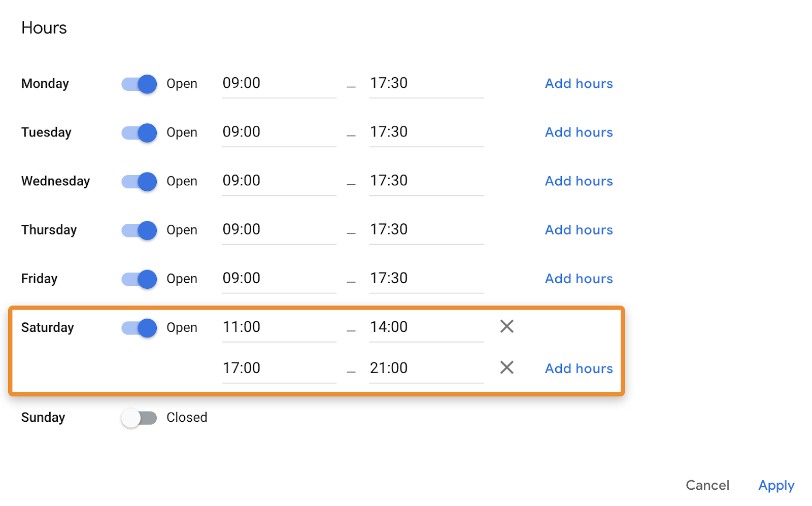The width and height of the screenshot is (812, 506).
Task: Select Saturday first opening time 11:00
Action: [279, 327]
